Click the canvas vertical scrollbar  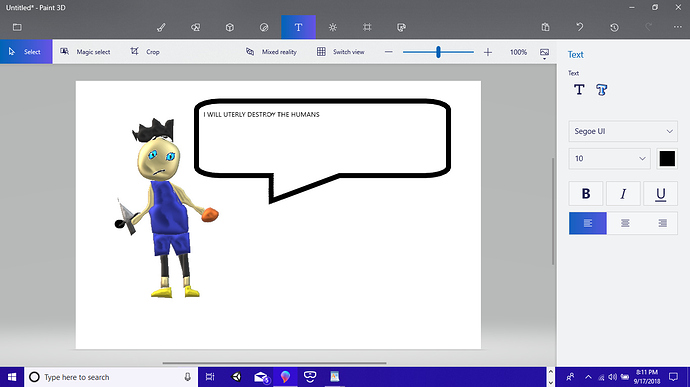click(553, 211)
